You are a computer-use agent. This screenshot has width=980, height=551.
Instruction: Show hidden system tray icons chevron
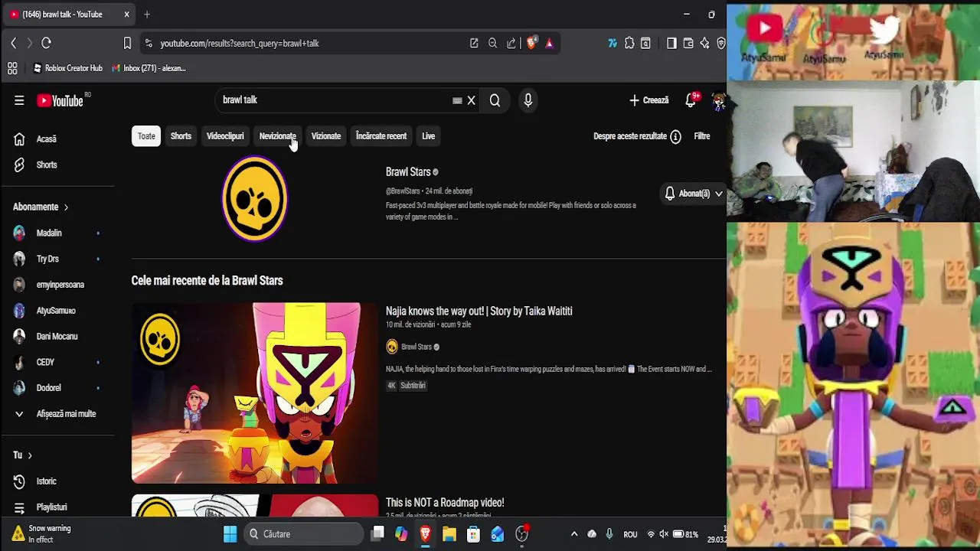coord(574,534)
